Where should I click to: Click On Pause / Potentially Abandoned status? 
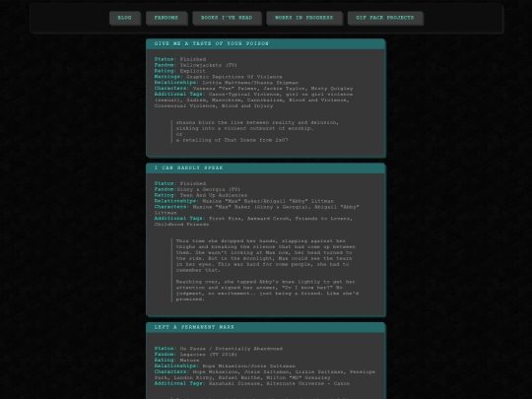[x=232, y=349]
